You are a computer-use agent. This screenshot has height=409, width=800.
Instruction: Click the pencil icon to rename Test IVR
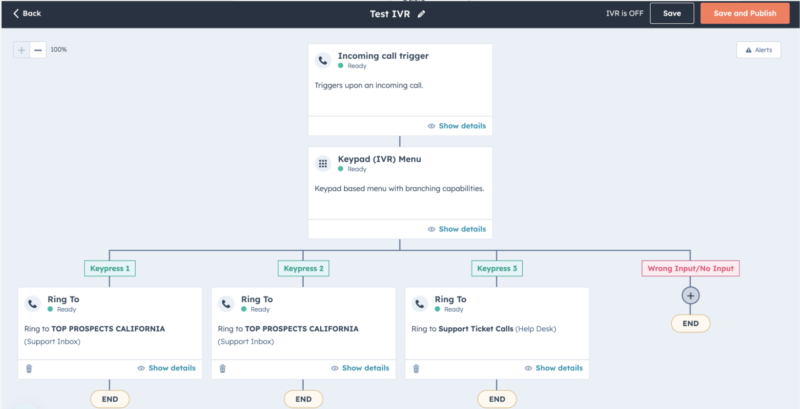[x=421, y=14]
